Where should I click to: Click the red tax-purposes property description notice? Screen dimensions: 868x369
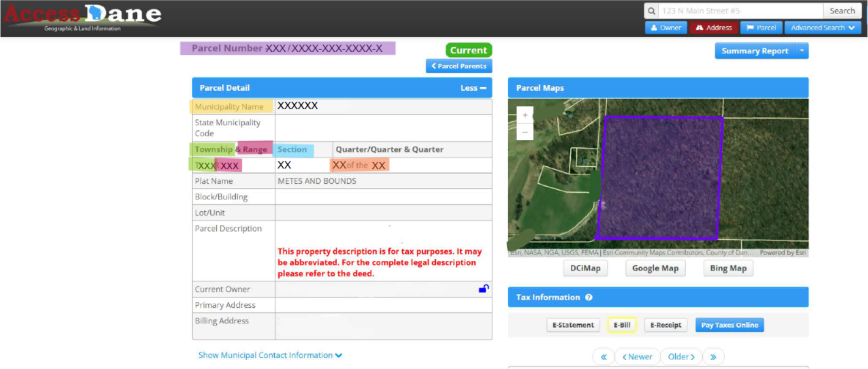click(x=380, y=262)
